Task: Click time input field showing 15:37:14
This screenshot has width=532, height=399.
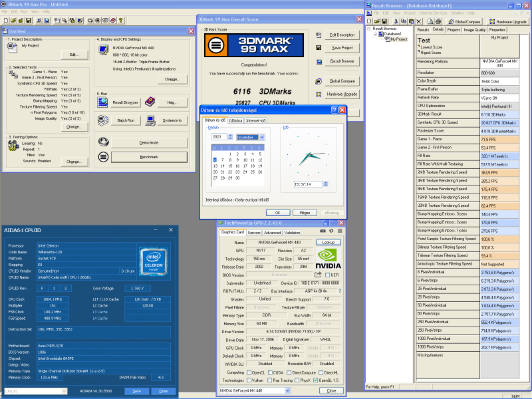Action: (x=308, y=184)
